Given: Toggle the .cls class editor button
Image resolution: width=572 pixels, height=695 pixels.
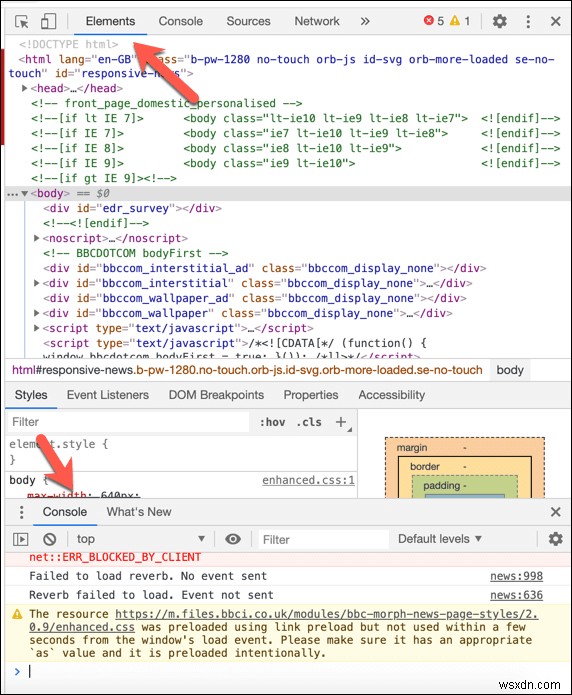Looking at the screenshot, I should pyautogui.click(x=309, y=422).
